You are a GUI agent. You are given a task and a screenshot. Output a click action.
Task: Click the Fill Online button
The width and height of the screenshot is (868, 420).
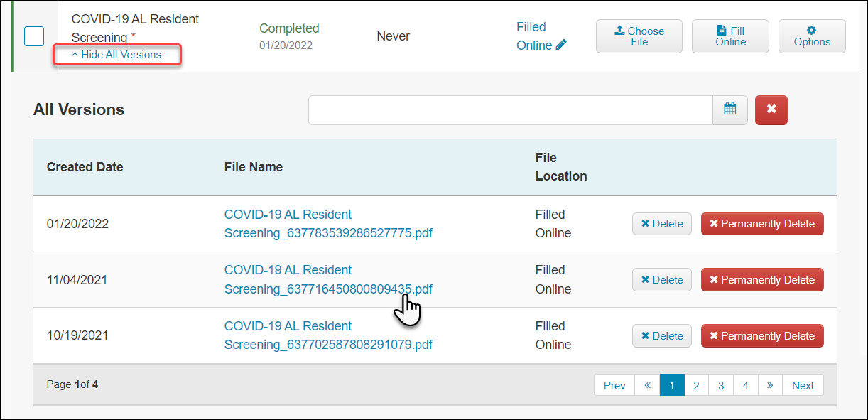[x=730, y=36]
